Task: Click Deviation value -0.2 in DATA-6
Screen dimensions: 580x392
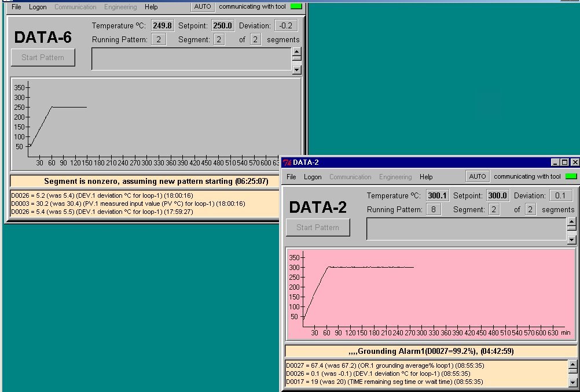Action: click(285, 25)
